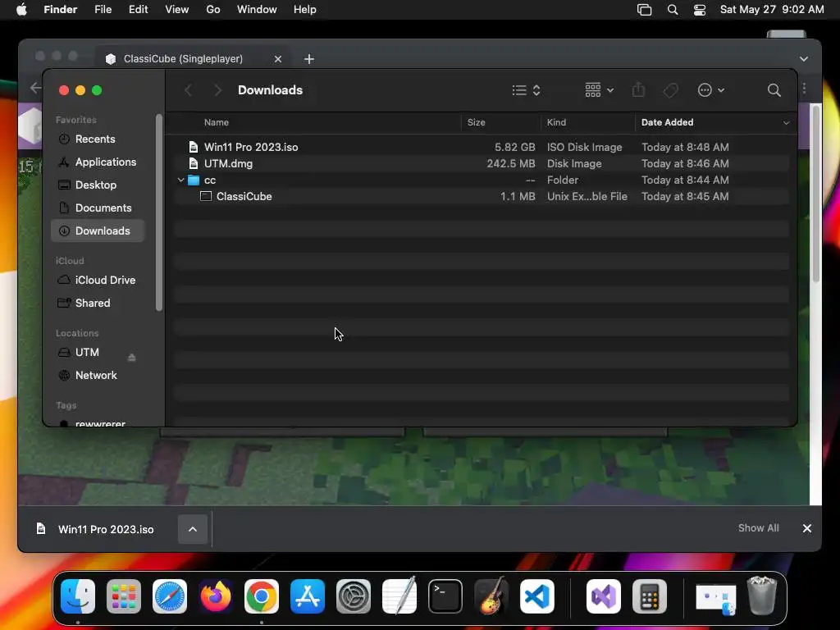Image resolution: width=840 pixels, height=630 pixels.
Task: Select the cc folder row
Action: pos(481,180)
